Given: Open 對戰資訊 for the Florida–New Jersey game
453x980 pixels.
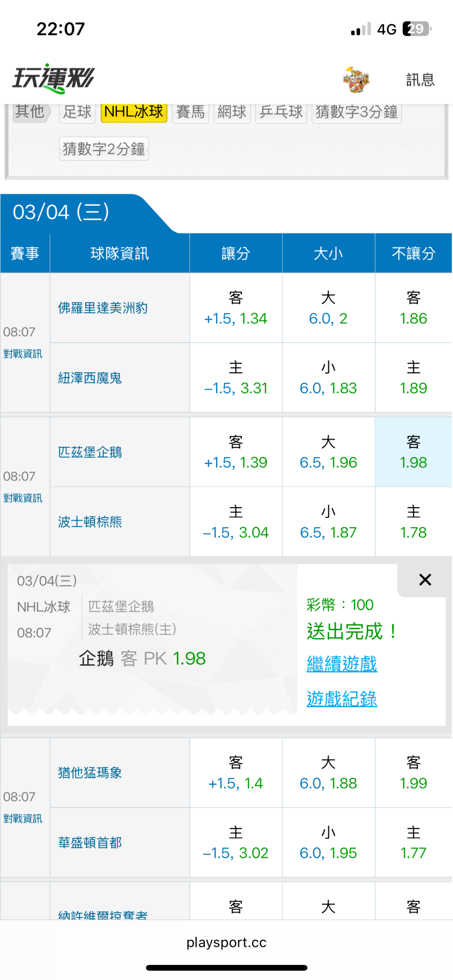Looking at the screenshot, I should tap(23, 354).
